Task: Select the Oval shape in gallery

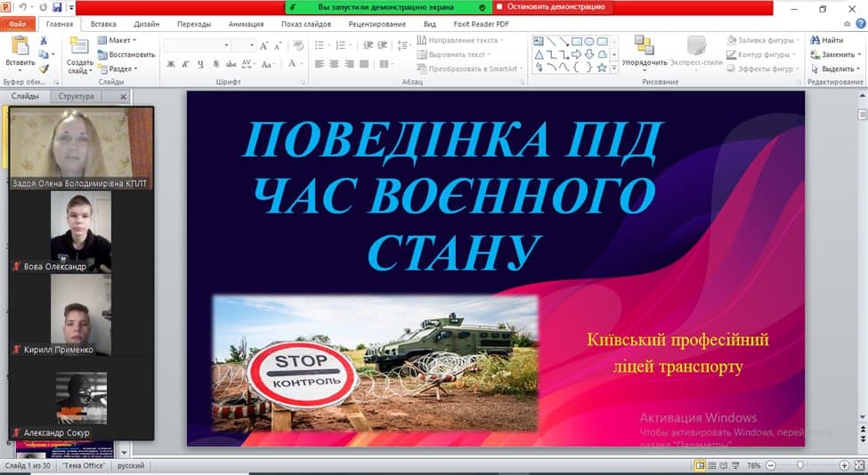Action: tap(589, 42)
